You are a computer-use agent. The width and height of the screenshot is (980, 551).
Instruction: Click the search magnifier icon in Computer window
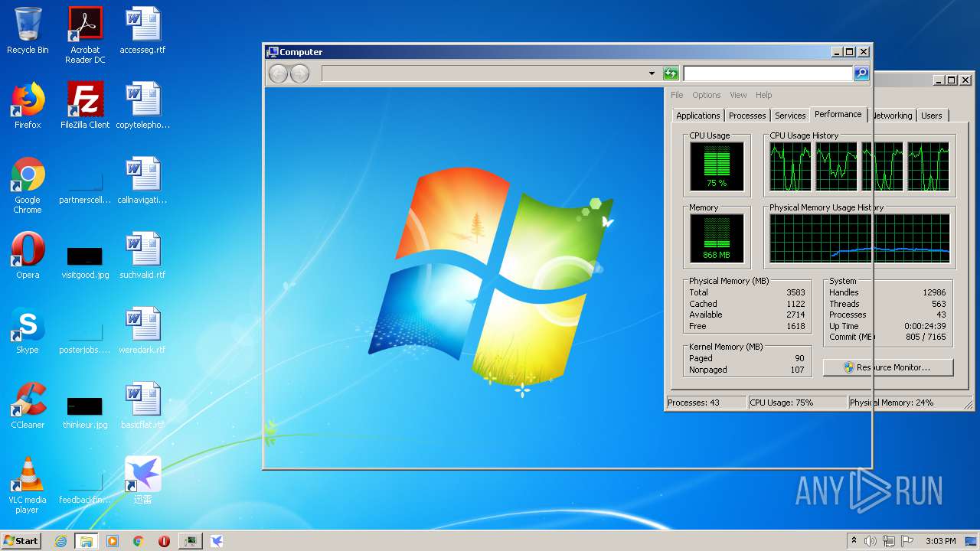point(861,73)
